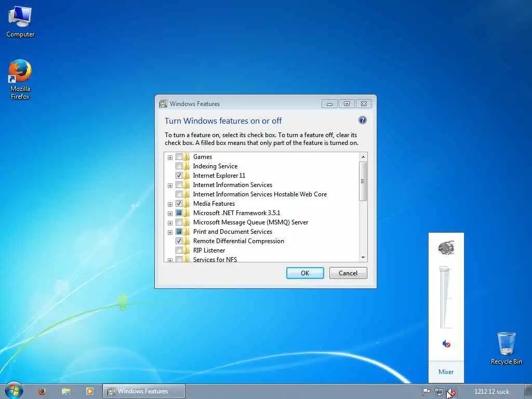Toggle Print and Document Services checkbox

pos(179,231)
